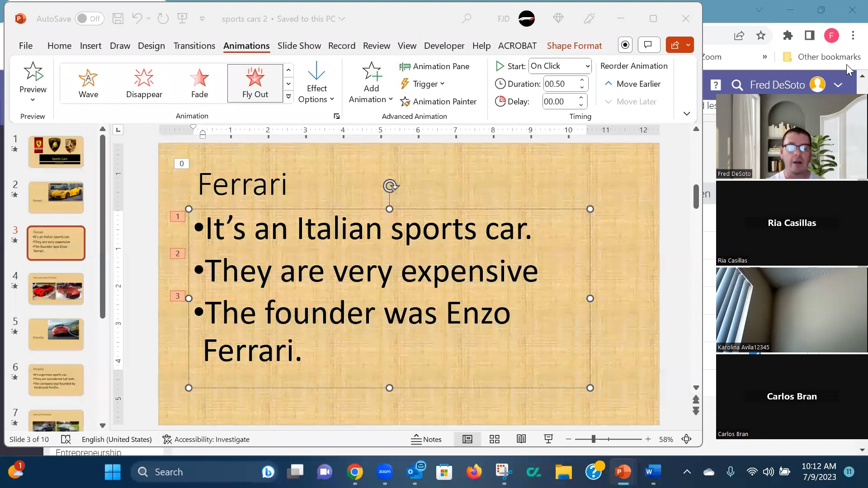The image size is (868, 488).
Task: Open the Animation Pane
Action: (x=434, y=66)
